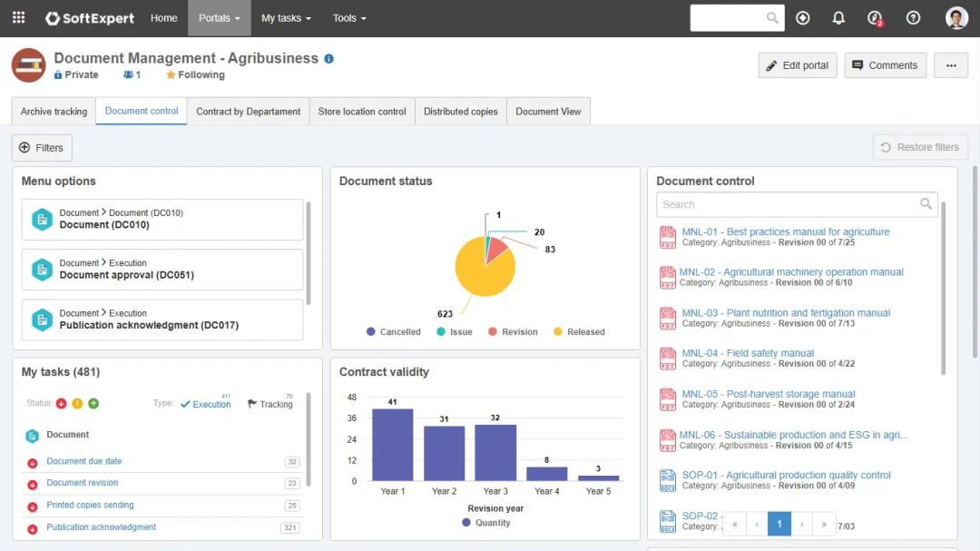
Task: Open the MNL-01 PDF file icon
Action: [x=668, y=237]
